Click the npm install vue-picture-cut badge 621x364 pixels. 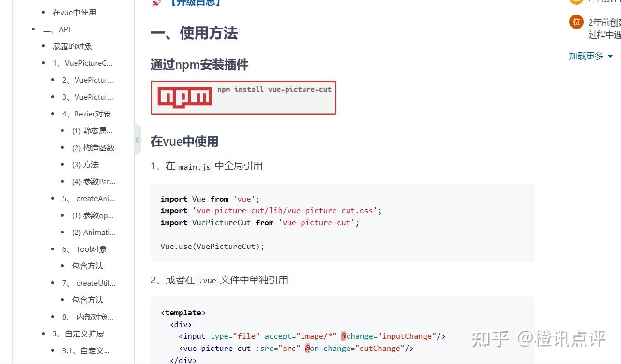243,98
